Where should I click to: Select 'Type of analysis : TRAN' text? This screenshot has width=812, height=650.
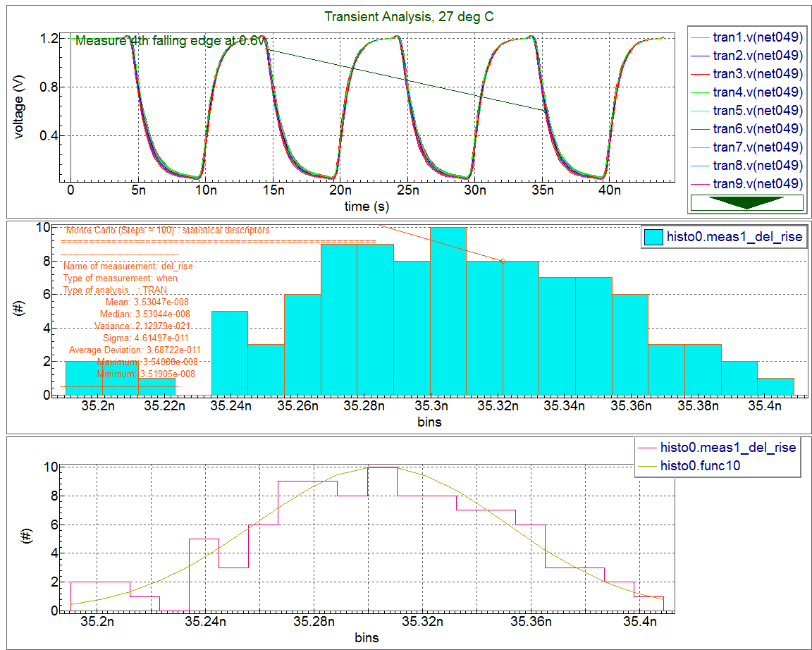click(x=115, y=290)
